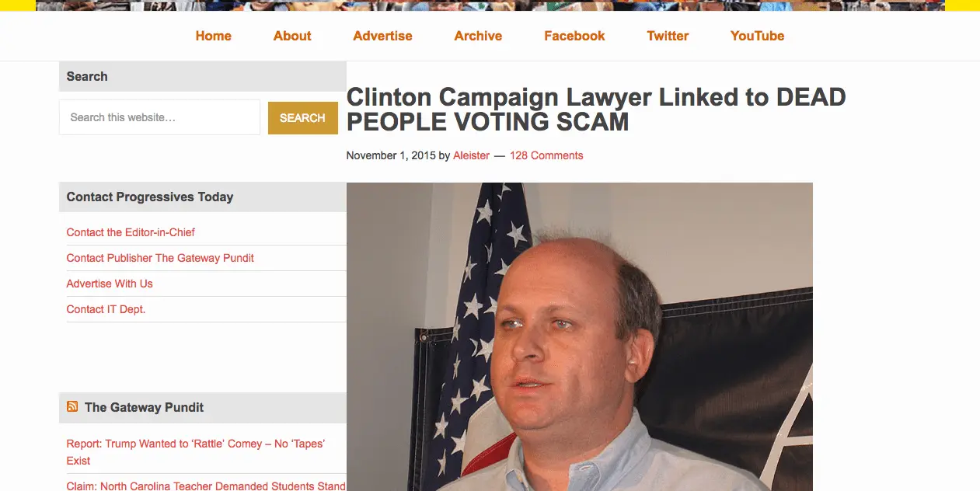Click the RSS feed icon beside The Gateway Pundit

tap(72, 406)
